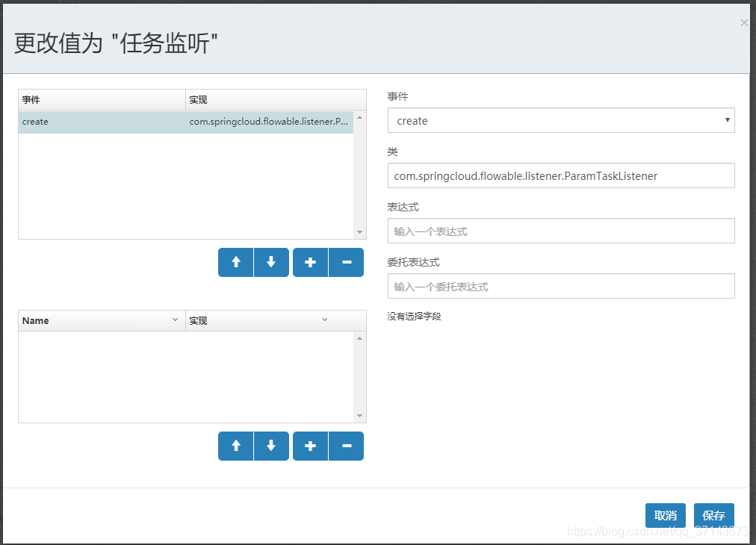Click the Name column header
Image resolution: width=756 pixels, height=545 pixels.
pyautogui.click(x=102, y=320)
